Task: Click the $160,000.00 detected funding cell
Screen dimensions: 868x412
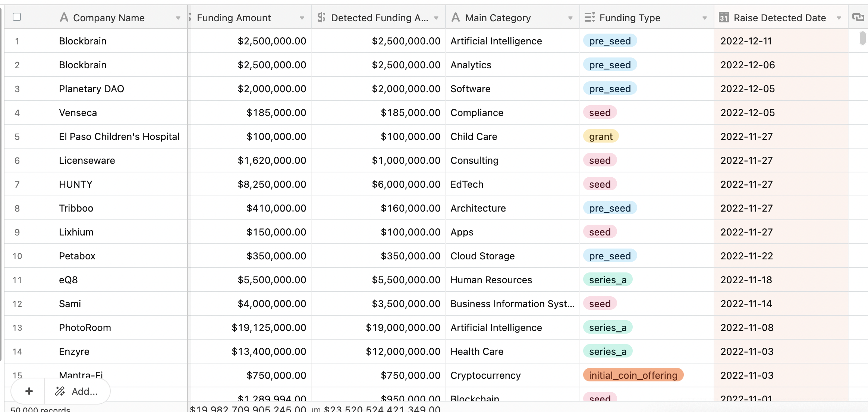Action: click(378, 208)
